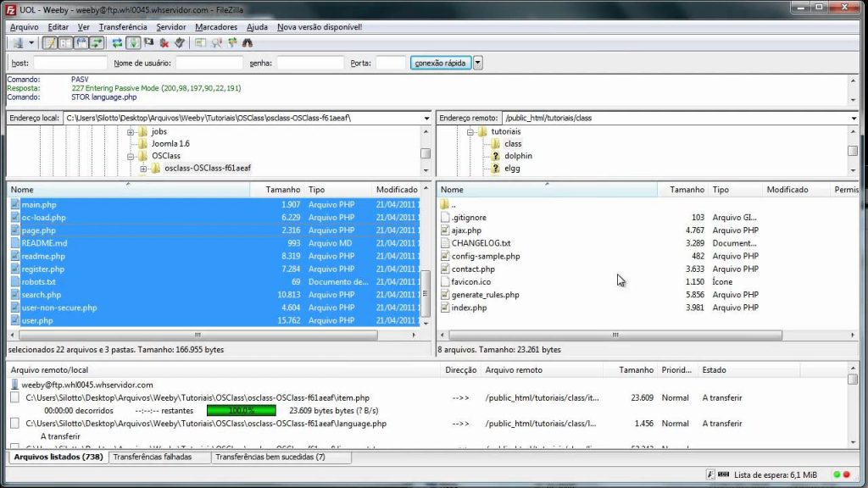
Task: Refresh the file and folder lists
Action: pyautogui.click(x=117, y=42)
